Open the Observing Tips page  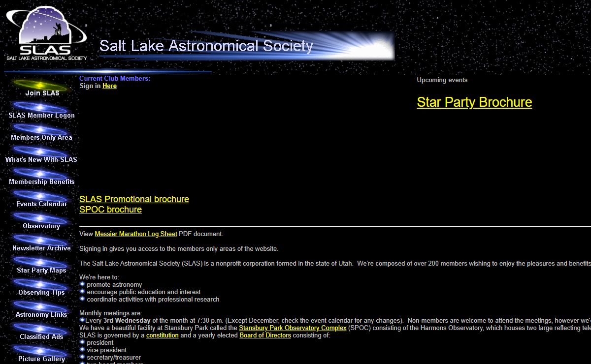coord(41,287)
